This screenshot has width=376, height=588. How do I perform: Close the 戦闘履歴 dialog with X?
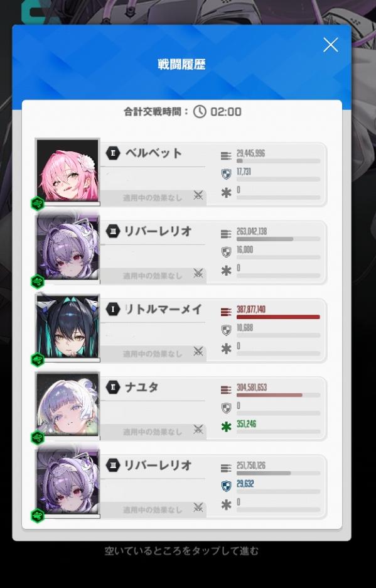click(330, 45)
